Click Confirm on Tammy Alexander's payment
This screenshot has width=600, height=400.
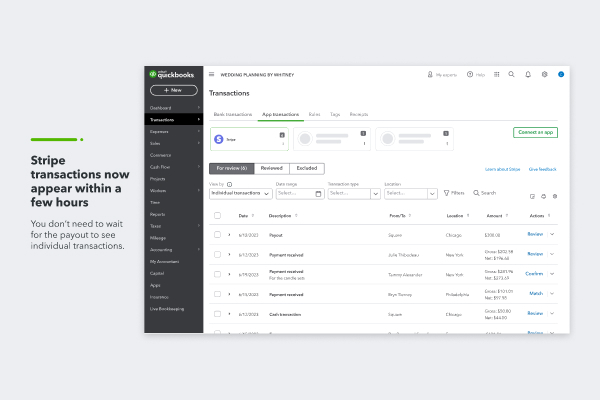[534, 274]
